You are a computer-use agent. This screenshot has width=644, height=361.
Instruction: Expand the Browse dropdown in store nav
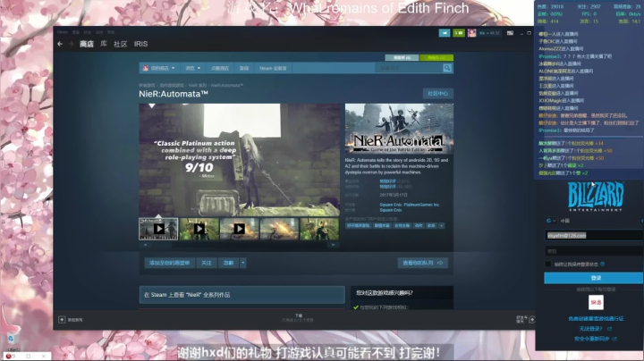coord(192,68)
